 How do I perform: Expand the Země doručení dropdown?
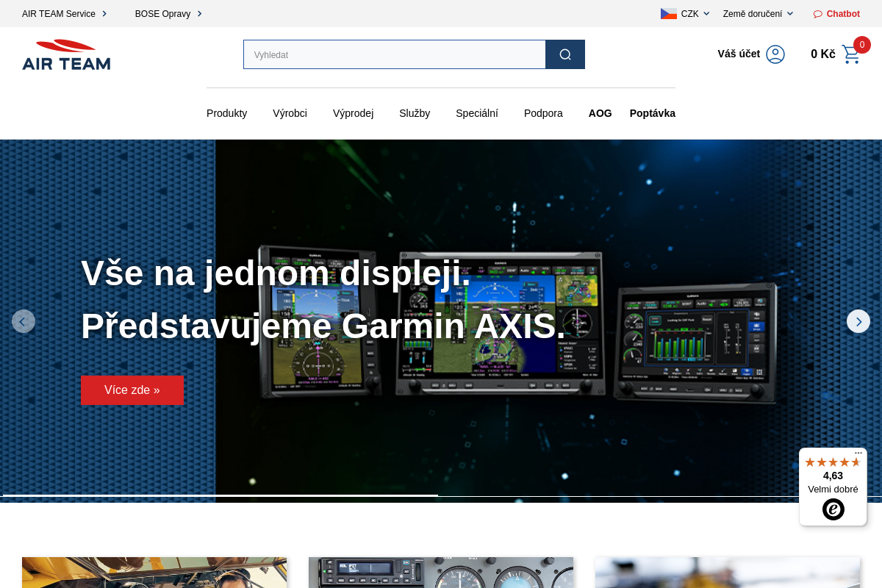pyautogui.click(x=758, y=13)
